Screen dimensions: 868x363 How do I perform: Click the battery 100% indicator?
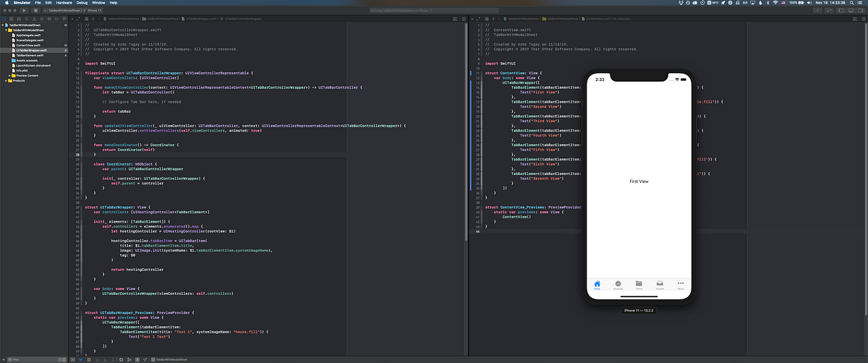tap(796, 3)
